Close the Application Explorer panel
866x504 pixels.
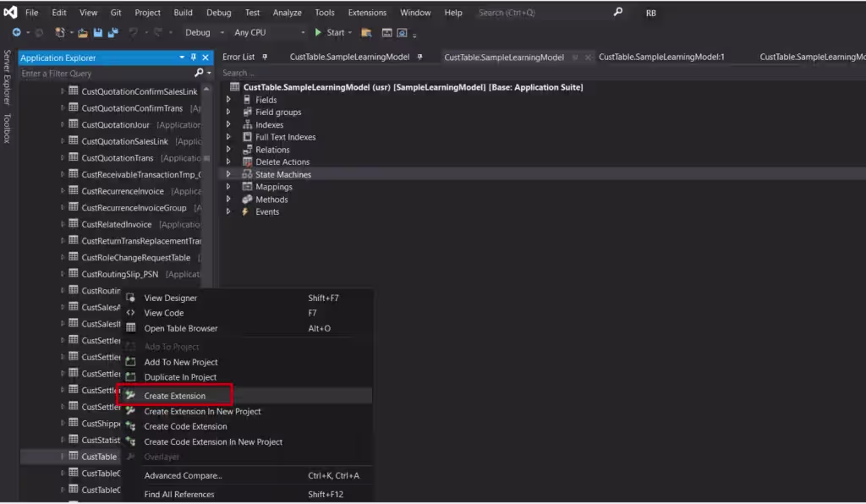(206, 58)
